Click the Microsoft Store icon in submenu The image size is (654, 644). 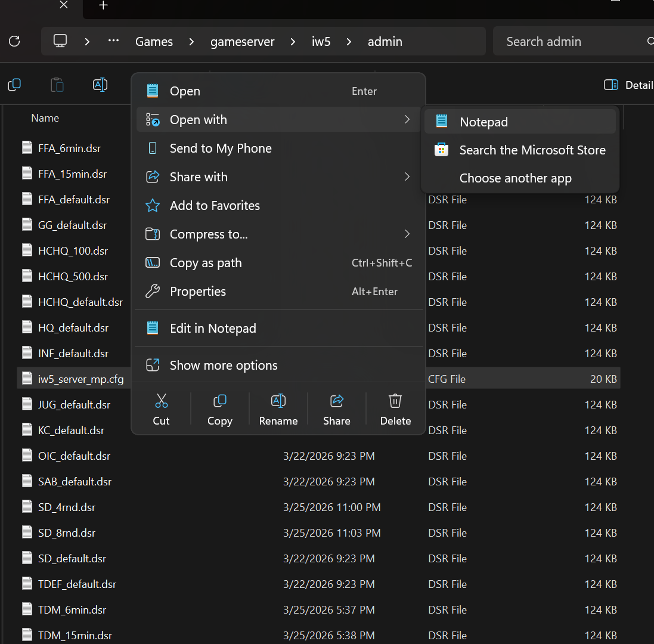click(441, 150)
